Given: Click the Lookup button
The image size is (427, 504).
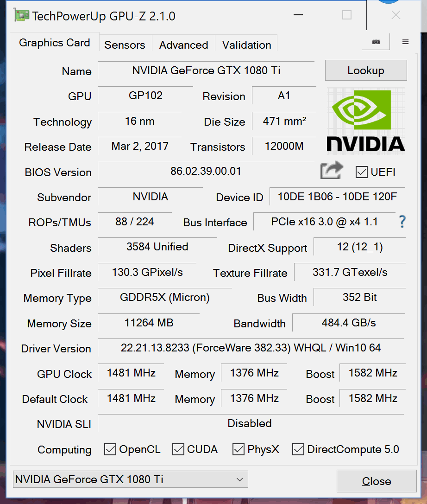Looking at the screenshot, I should [366, 70].
